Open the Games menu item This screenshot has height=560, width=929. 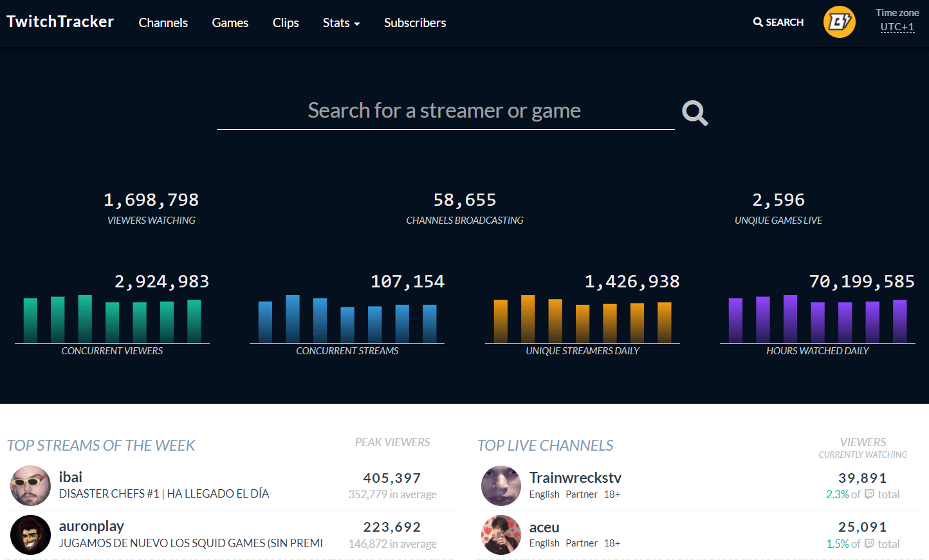coord(230,23)
